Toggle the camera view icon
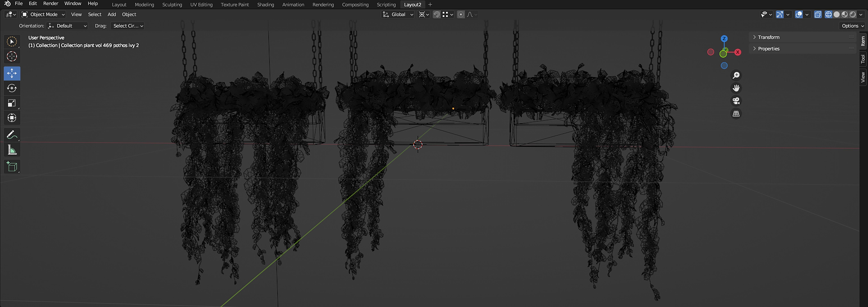The width and height of the screenshot is (868, 307). [736, 101]
